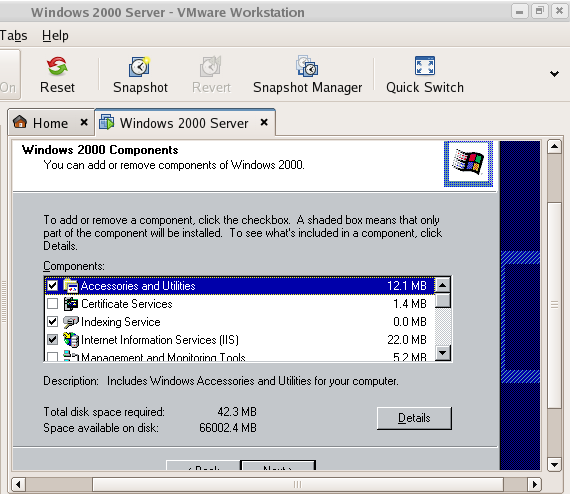This screenshot has width=570, height=494.
Task: Select the Windows 2000 Server tab
Action: (184, 123)
